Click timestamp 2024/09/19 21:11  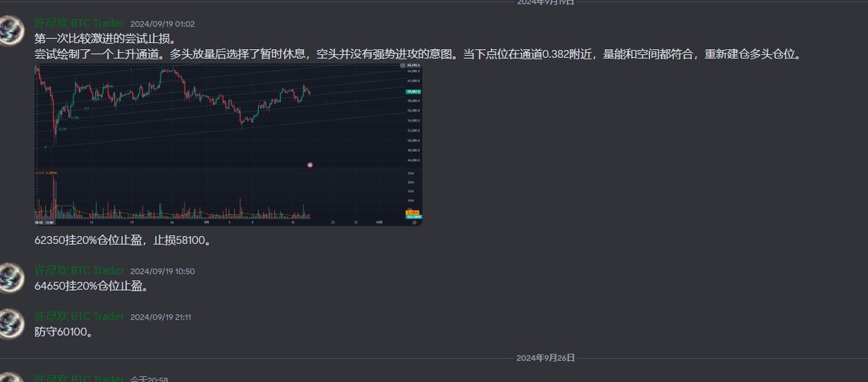click(161, 318)
